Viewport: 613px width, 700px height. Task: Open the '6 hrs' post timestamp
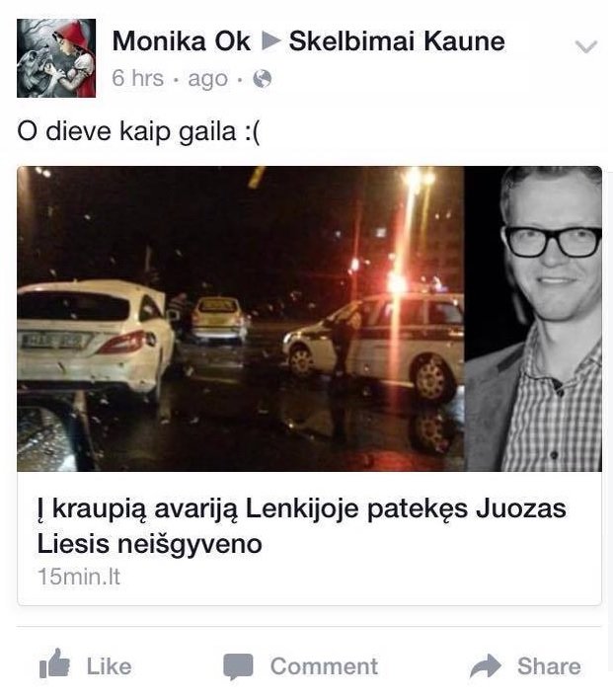tap(138, 78)
